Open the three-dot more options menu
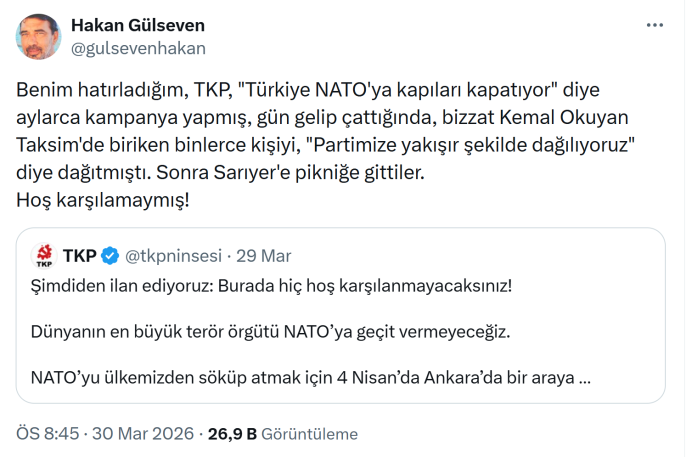 (x=654, y=25)
